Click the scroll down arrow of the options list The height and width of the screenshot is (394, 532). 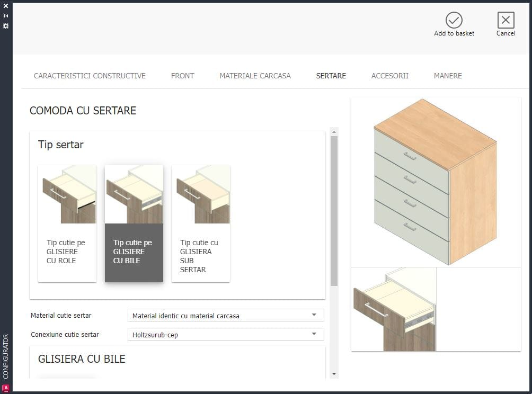click(334, 374)
